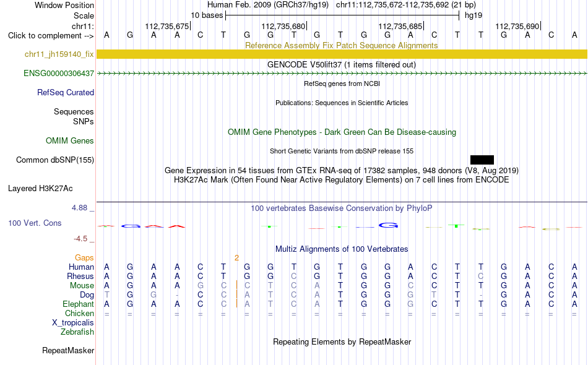Screen dimensions: 588x365
Task: Click the orange Gaps row label
Action: (x=84, y=258)
